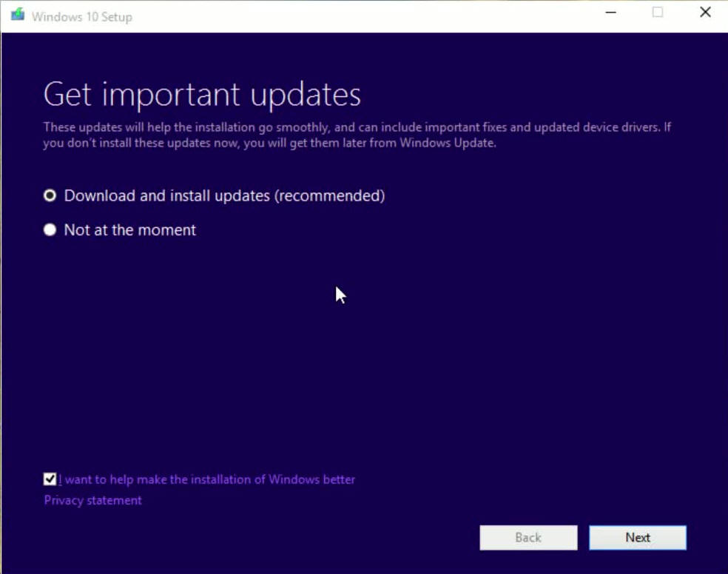
Task: Click the 'Not at the moment' label text
Action: tap(129, 230)
